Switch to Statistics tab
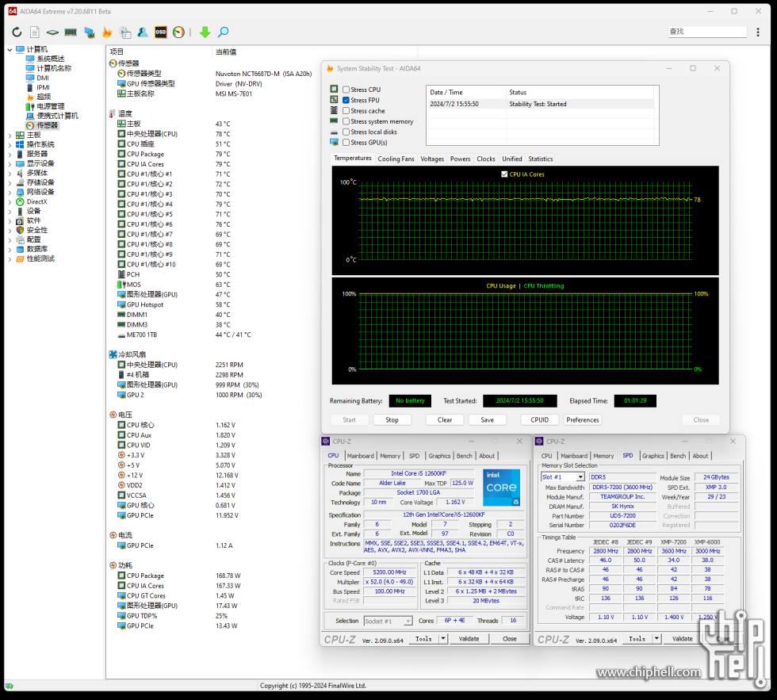 pos(540,159)
